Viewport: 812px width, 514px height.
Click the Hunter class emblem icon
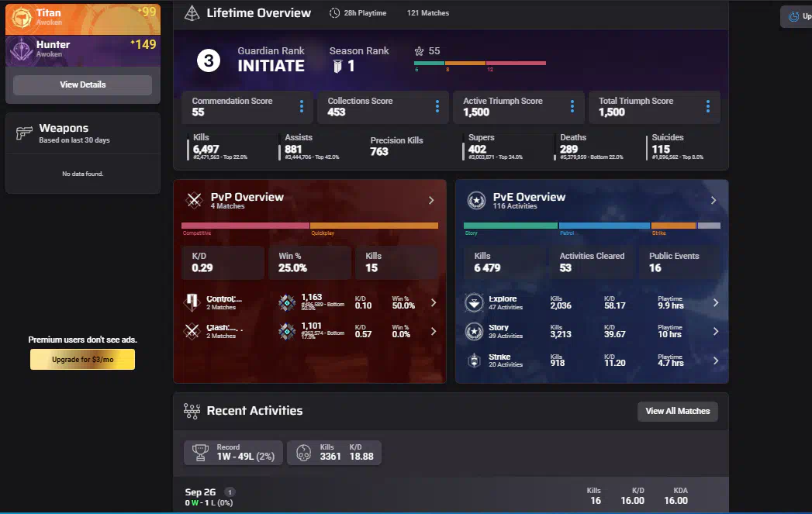[22, 50]
